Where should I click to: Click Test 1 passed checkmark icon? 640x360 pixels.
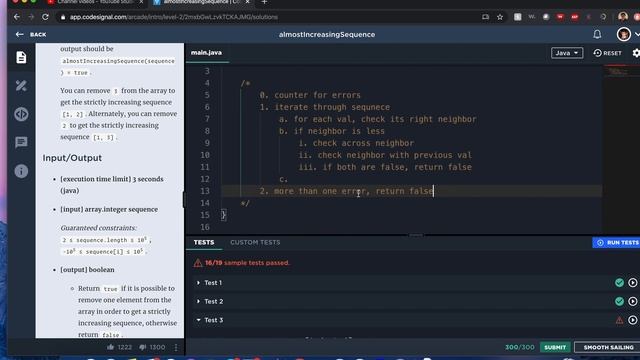(x=619, y=282)
